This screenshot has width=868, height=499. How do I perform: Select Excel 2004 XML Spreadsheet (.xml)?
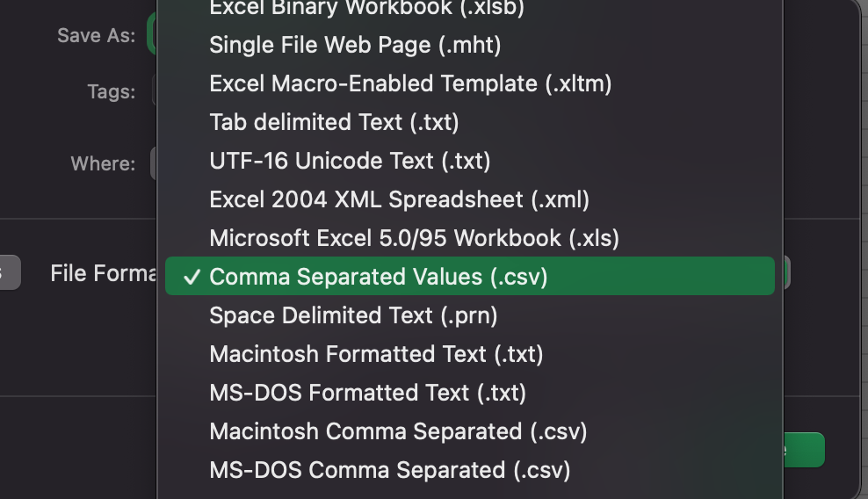click(399, 199)
